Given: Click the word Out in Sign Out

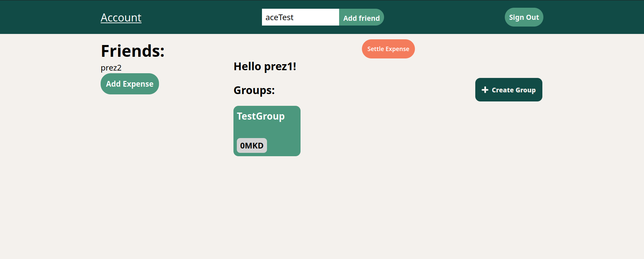Looking at the screenshot, I should click(532, 17).
